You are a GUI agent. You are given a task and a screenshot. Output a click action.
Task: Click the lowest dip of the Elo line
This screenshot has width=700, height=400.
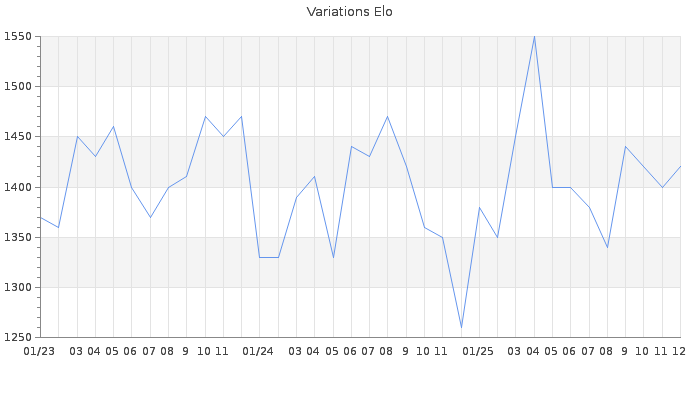point(461,327)
